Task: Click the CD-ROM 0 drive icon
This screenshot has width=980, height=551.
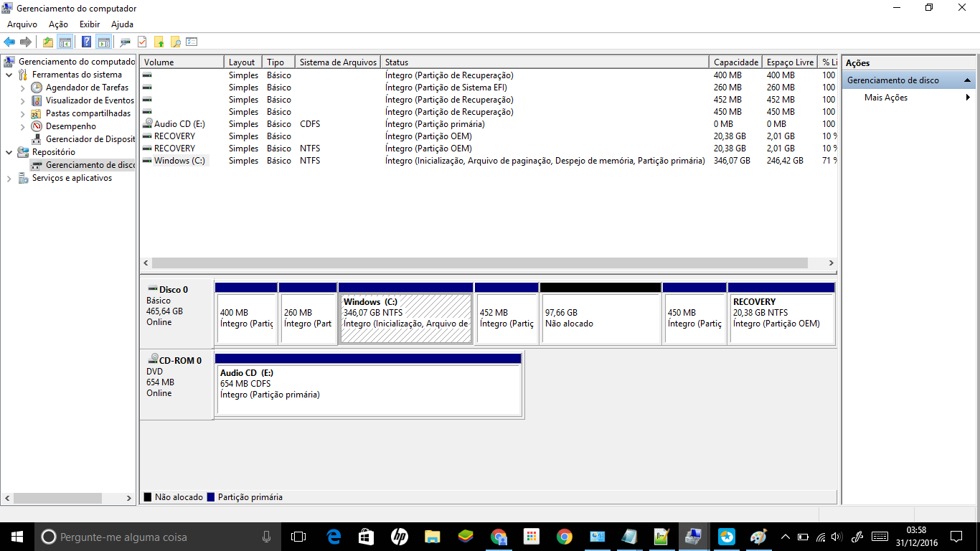Action: coord(153,360)
